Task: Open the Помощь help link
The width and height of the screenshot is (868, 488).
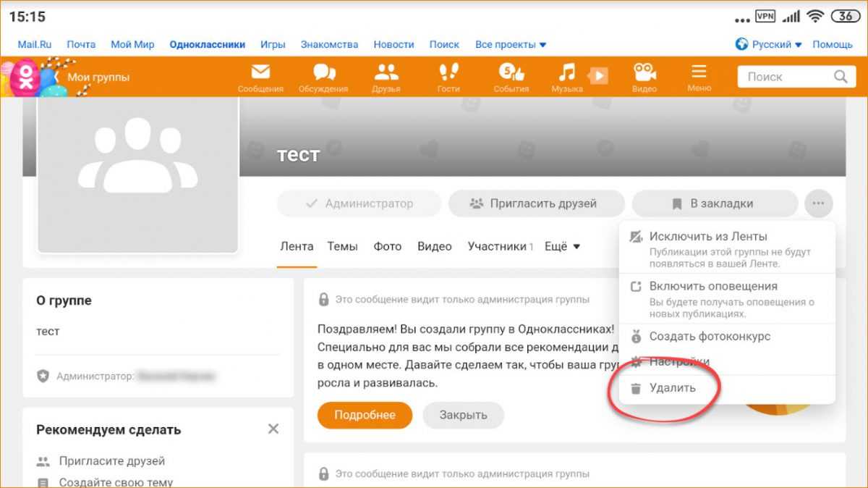Action: [x=833, y=44]
